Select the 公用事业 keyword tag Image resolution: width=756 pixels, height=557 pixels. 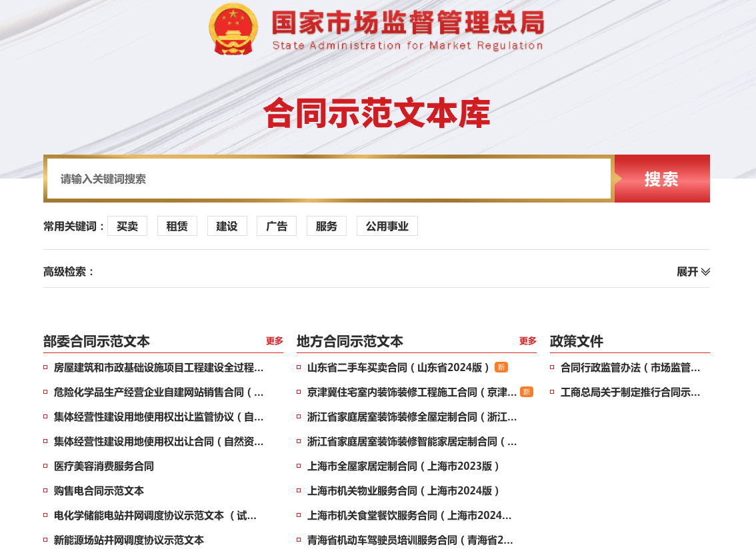click(x=387, y=226)
